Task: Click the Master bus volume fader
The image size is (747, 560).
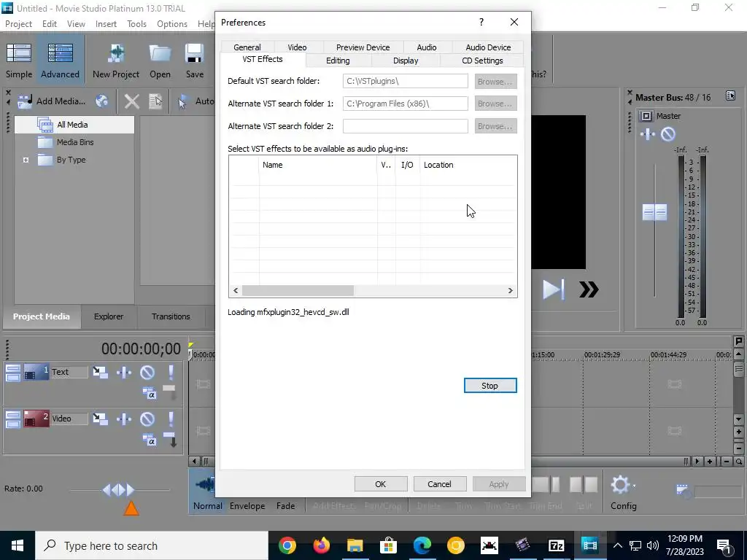Action: click(654, 212)
